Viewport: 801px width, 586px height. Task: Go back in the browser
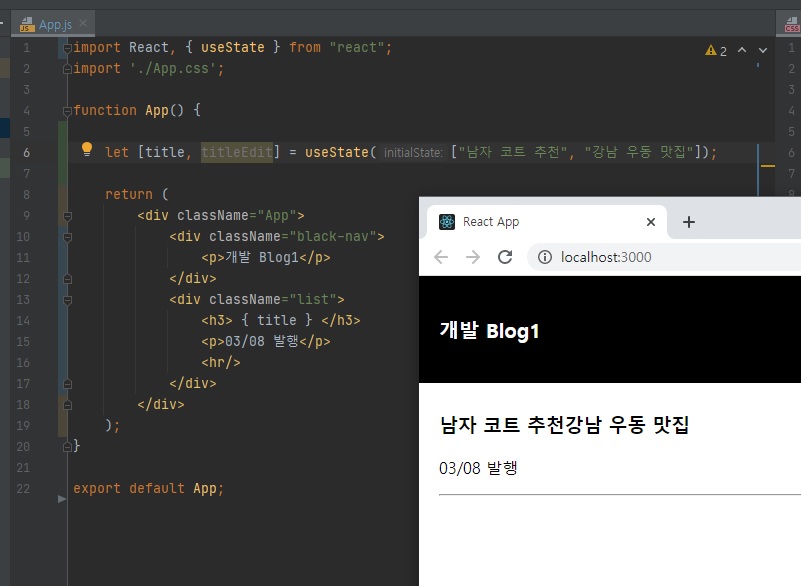point(441,257)
